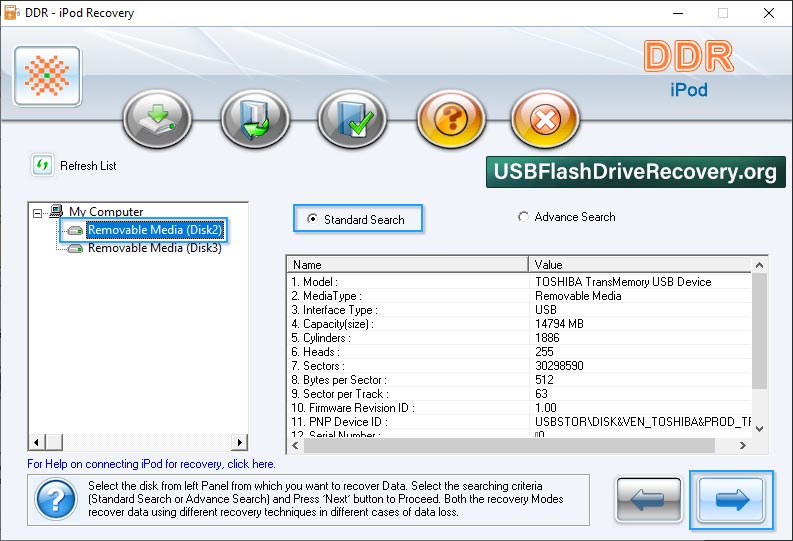The image size is (793, 541).
Task: Click the Refresh List icon
Action: pyautogui.click(x=42, y=165)
